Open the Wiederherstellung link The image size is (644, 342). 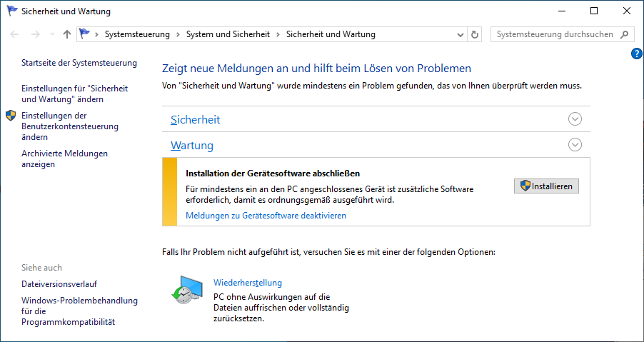248,283
